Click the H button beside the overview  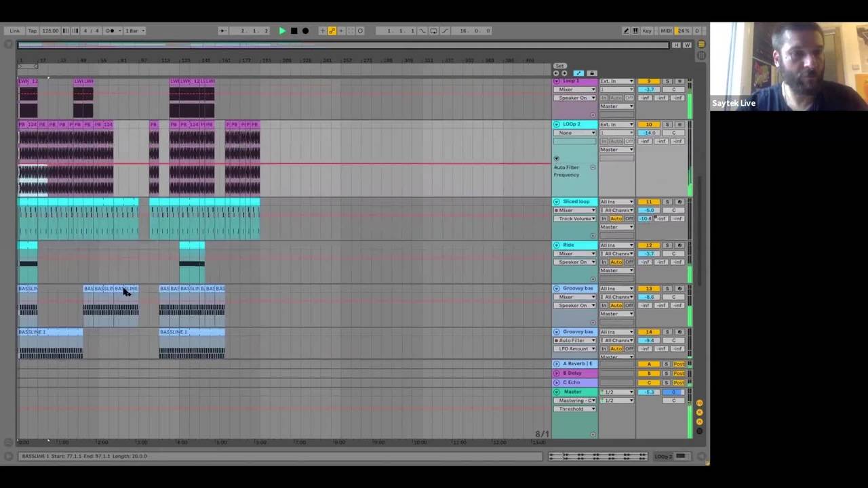pos(676,45)
